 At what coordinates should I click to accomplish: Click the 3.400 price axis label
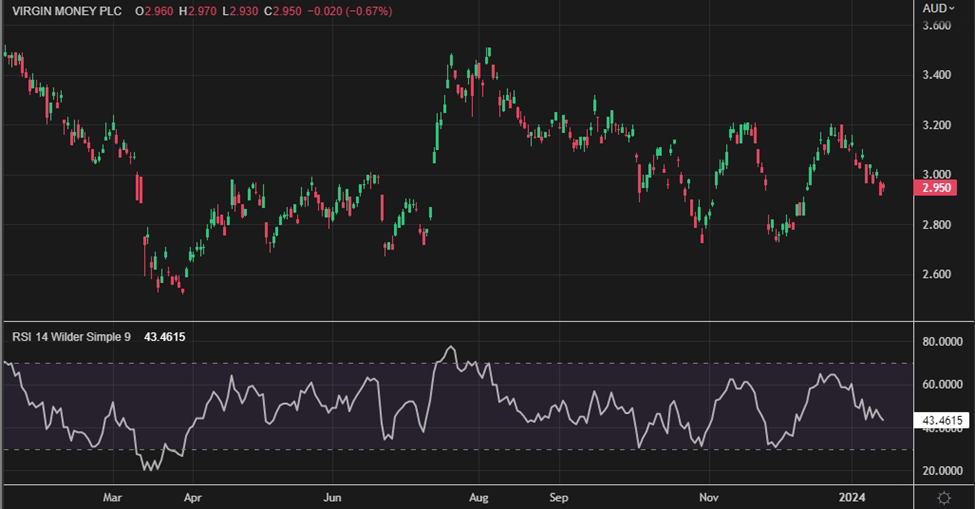coord(936,75)
